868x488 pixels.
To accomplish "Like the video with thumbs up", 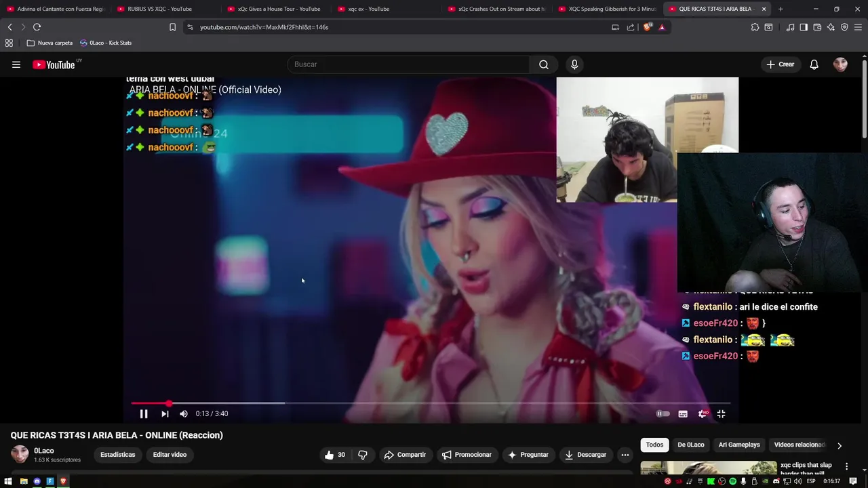I will click(336, 455).
